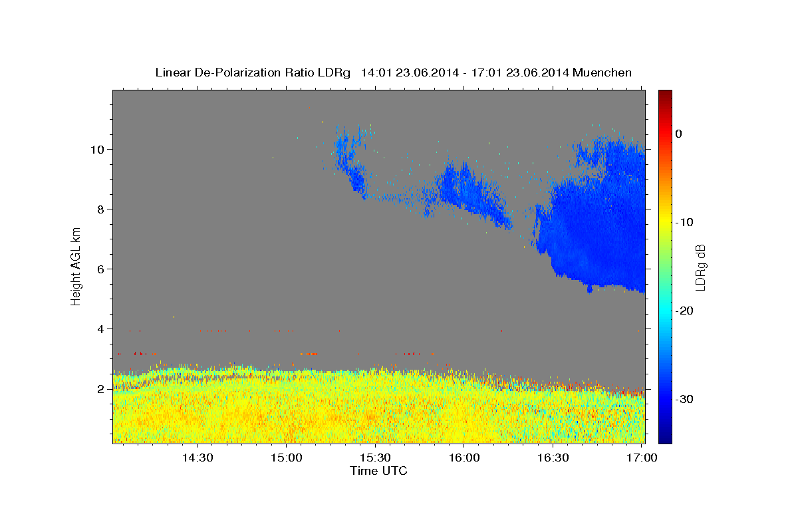Click the dark red top of the colorbar
The image size is (798, 532).
[x=665, y=94]
